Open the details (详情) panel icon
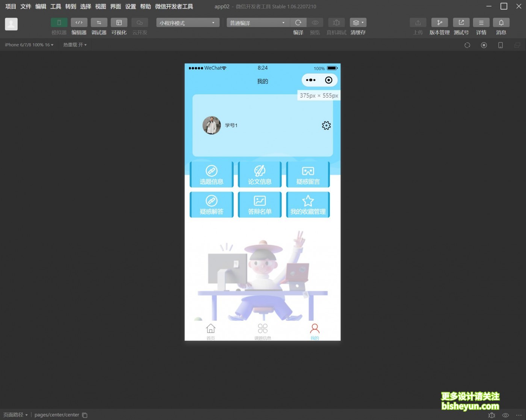 point(481,23)
